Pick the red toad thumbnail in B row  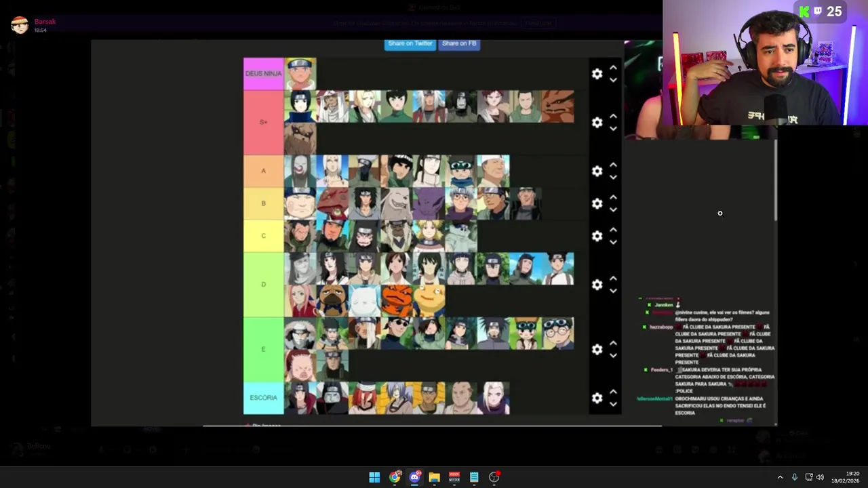[x=332, y=203]
